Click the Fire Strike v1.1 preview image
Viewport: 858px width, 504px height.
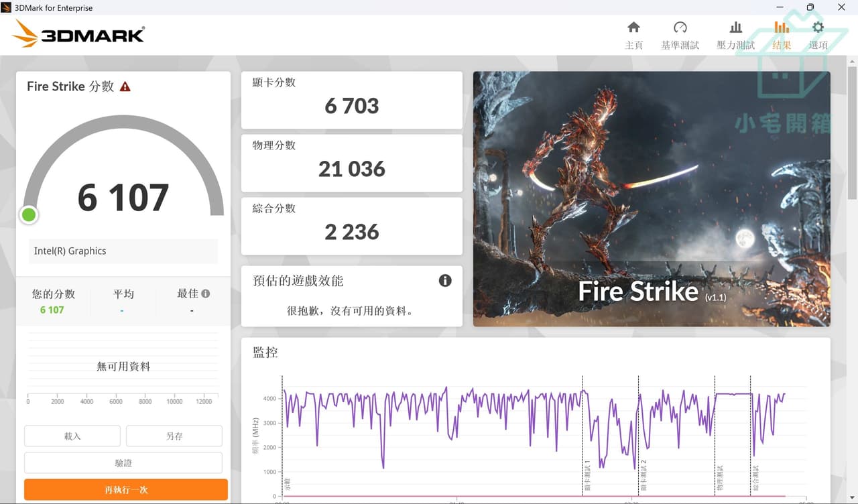click(x=652, y=199)
